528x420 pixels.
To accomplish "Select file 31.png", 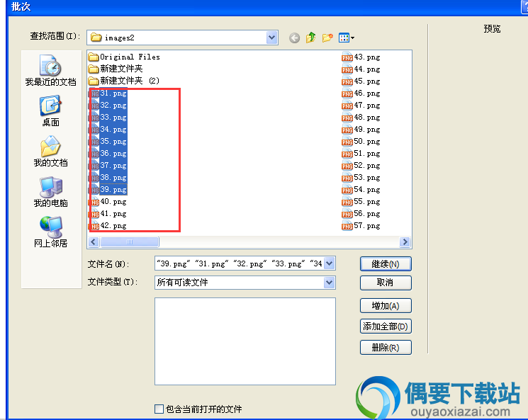I will [108, 93].
